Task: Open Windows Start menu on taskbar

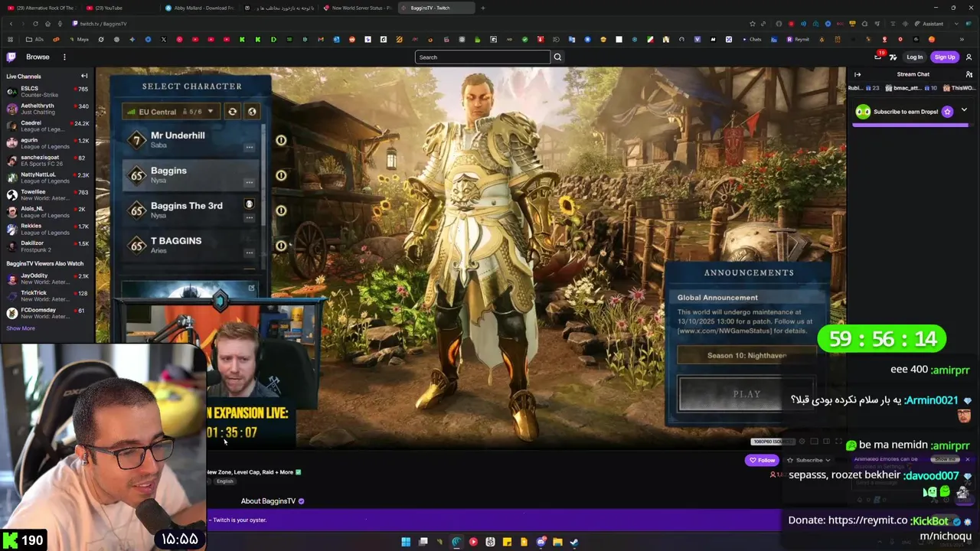Action: point(406,542)
